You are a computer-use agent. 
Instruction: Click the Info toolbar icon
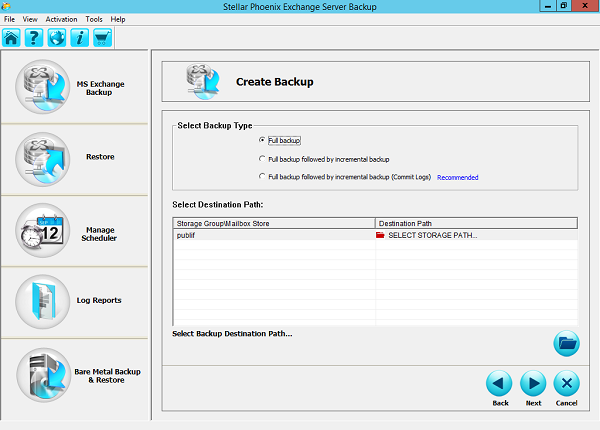(x=80, y=37)
